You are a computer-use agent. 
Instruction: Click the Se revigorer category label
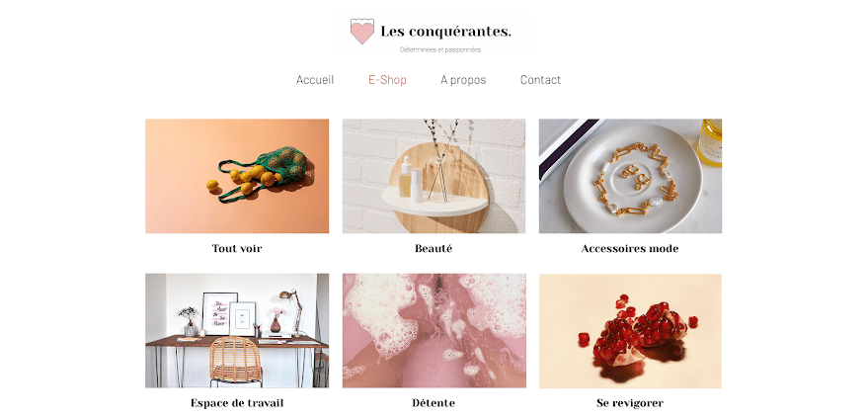[x=630, y=403]
